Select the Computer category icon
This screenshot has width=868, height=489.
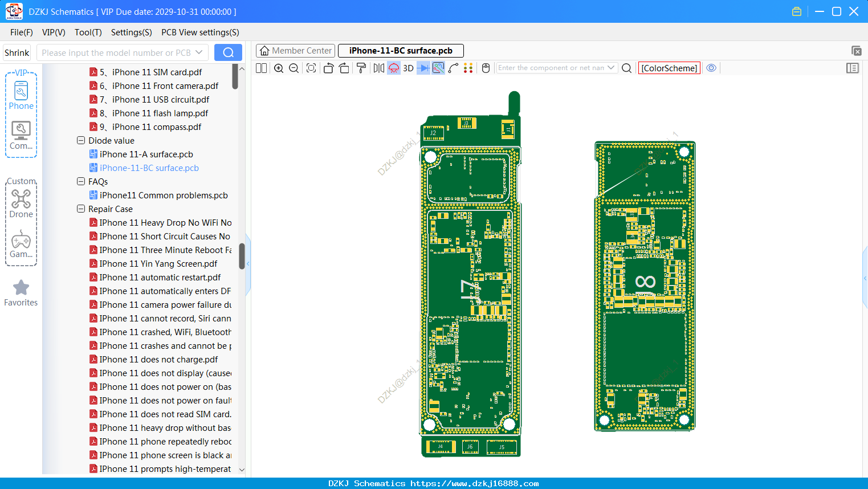(x=21, y=135)
